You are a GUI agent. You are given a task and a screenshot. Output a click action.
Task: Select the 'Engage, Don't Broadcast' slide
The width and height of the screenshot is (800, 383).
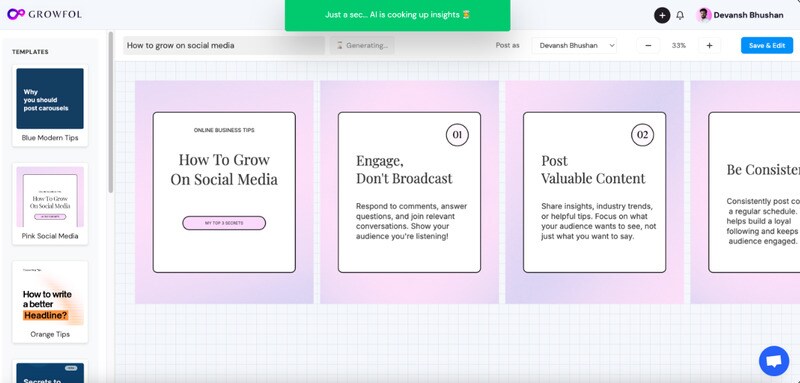tap(409, 192)
